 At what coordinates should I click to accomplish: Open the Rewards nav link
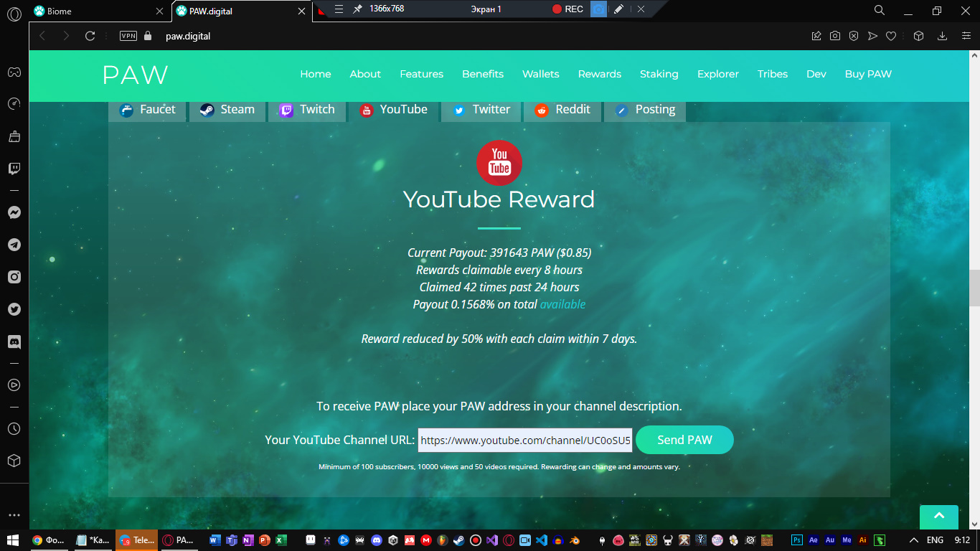tap(600, 74)
